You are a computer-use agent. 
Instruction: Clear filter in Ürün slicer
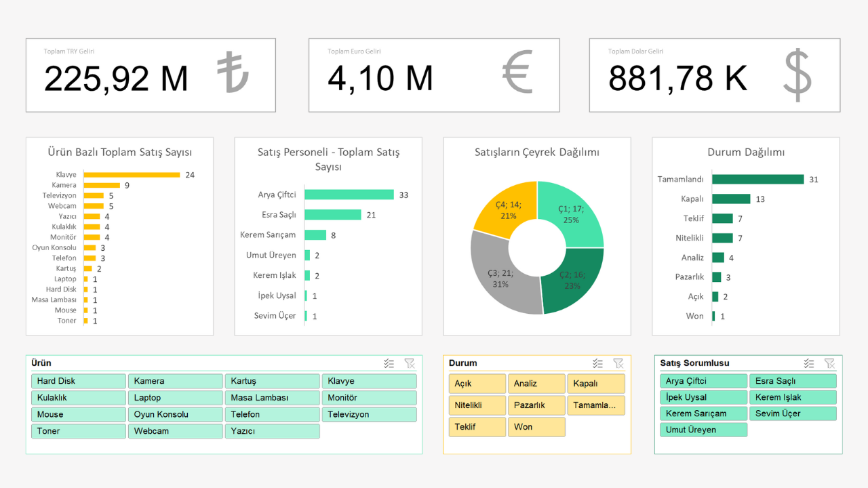point(410,363)
